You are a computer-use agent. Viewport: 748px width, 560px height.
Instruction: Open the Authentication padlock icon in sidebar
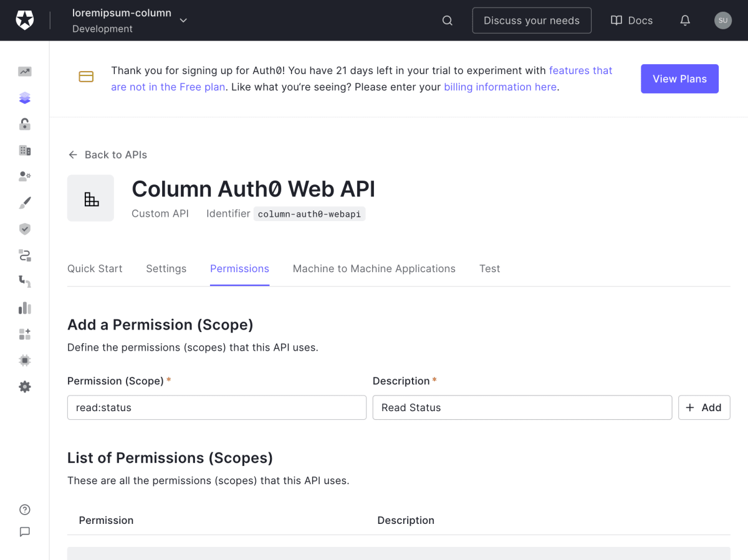click(x=25, y=124)
